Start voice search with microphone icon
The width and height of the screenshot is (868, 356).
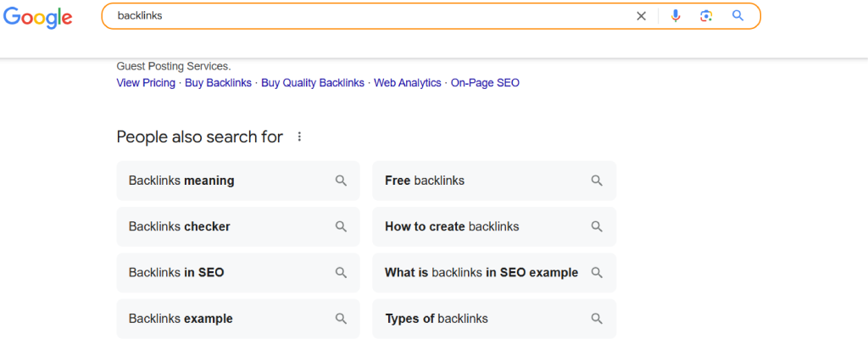pyautogui.click(x=676, y=16)
